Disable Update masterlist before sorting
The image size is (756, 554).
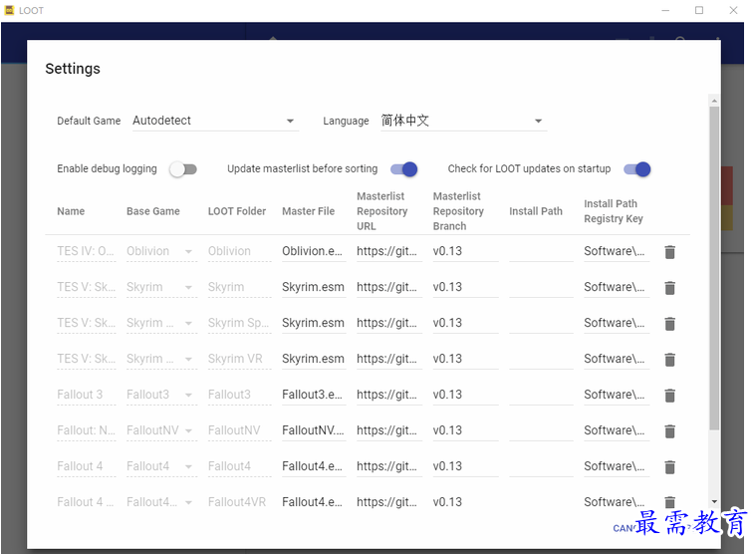tap(403, 169)
